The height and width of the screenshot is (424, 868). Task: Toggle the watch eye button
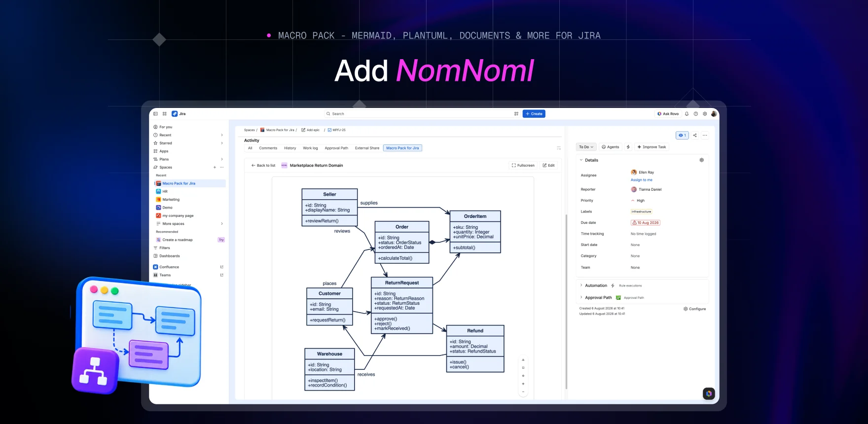(682, 135)
